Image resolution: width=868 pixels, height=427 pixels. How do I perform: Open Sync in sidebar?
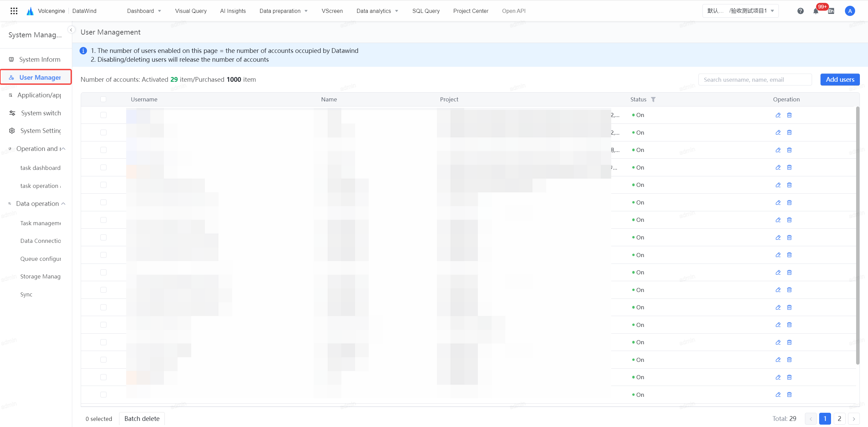(26, 294)
